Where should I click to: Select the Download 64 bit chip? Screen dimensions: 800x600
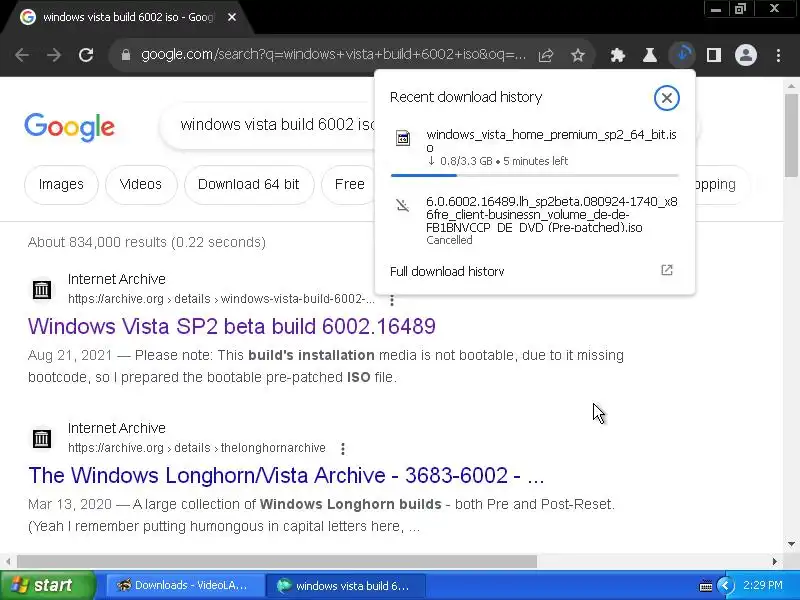click(x=248, y=184)
